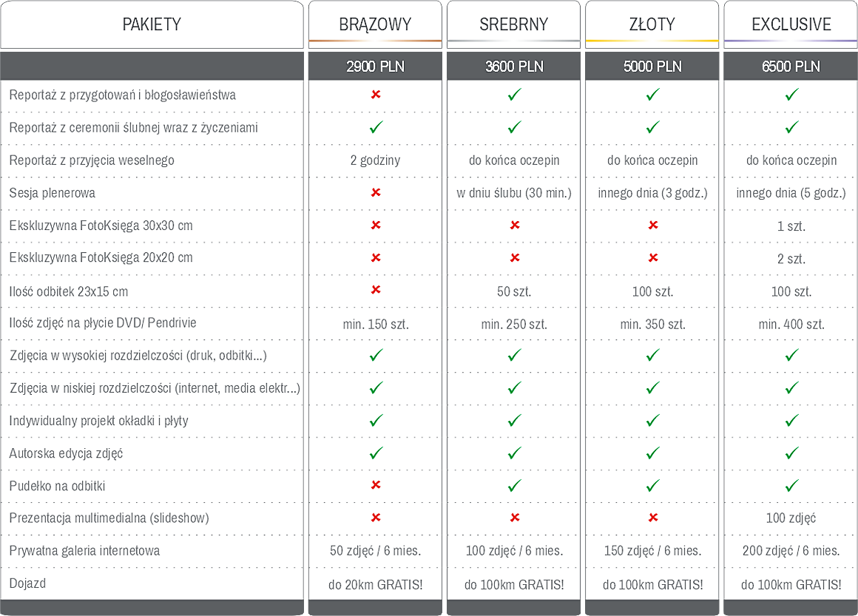Select the SREBRNY package header
Image resolution: width=858 pixels, height=616 pixels.
(514, 24)
